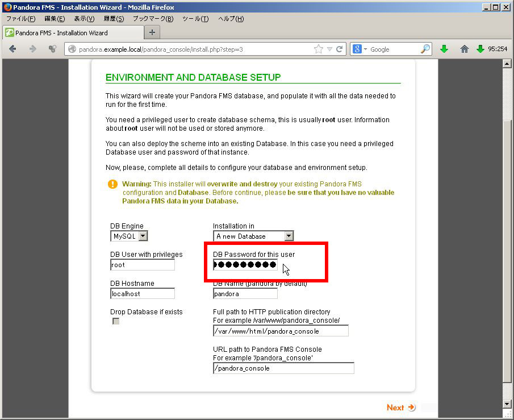The height and width of the screenshot is (420, 514).
Task: Open the 編集(E) menu
Action: pyautogui.click(x=55, y=19)
